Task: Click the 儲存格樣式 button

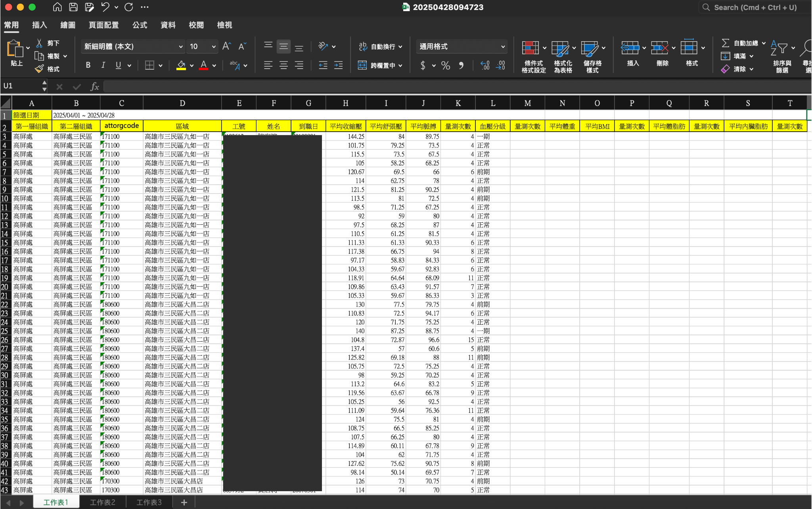Action: coord(593,56)
